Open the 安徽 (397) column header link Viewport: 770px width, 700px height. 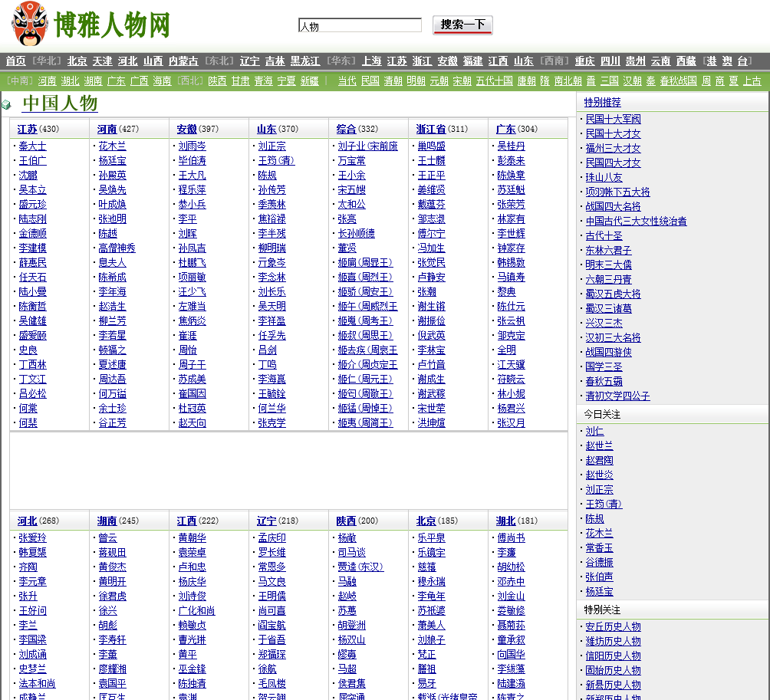(x=186, y=129)
